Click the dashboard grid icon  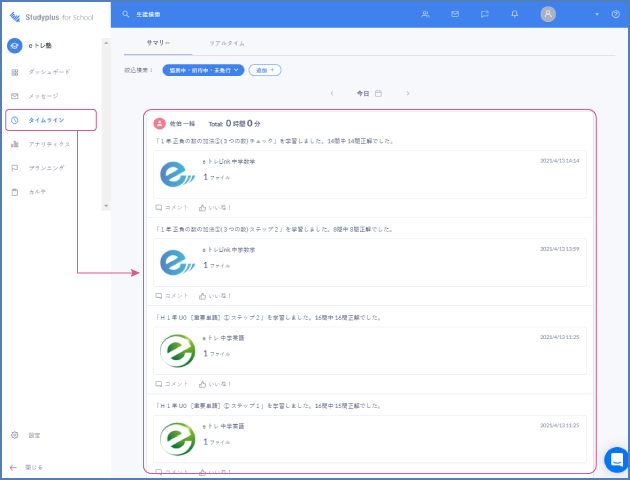point(15,72)
